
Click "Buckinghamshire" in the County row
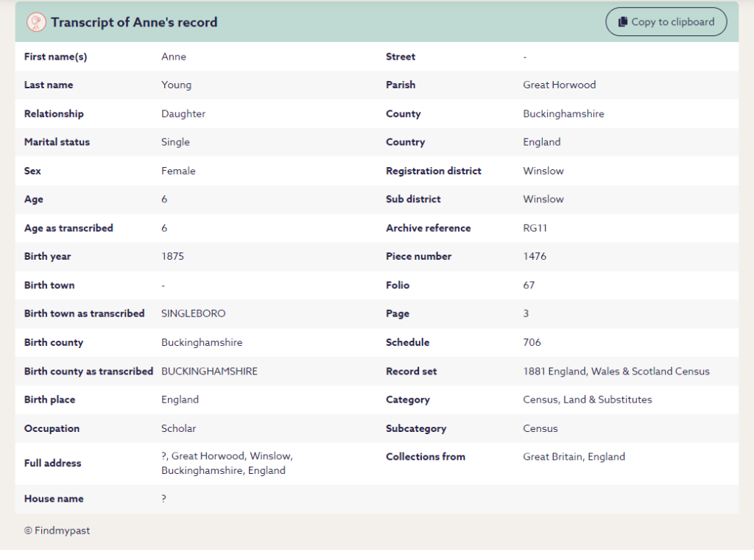[x=563, y=114]
